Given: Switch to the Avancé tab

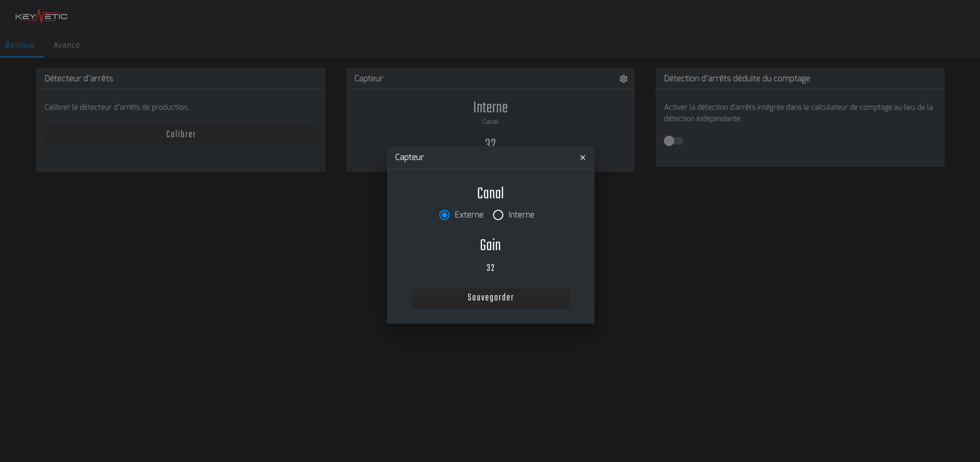Looking at the screenshot, I should click(x=67, y=45).
